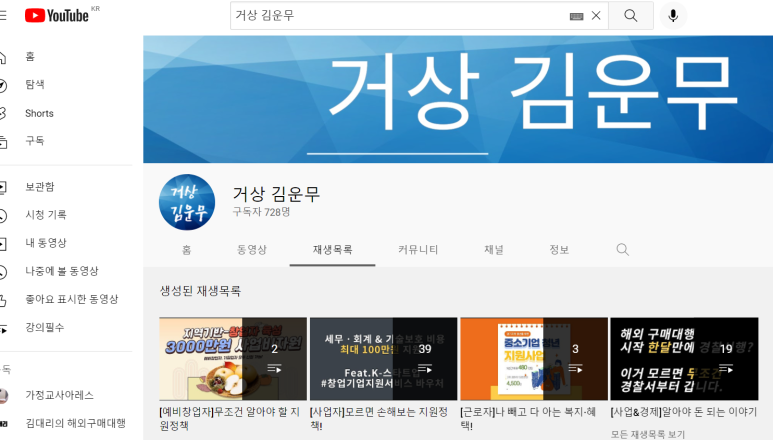
Task: Switch to the 정보 tab
Action: pos(559,250)
